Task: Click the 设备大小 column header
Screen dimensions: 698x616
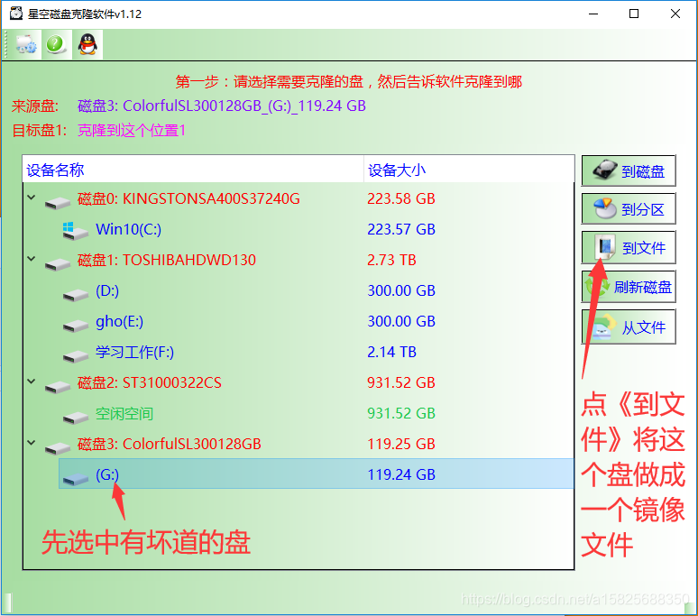Action: coord(469,170)
